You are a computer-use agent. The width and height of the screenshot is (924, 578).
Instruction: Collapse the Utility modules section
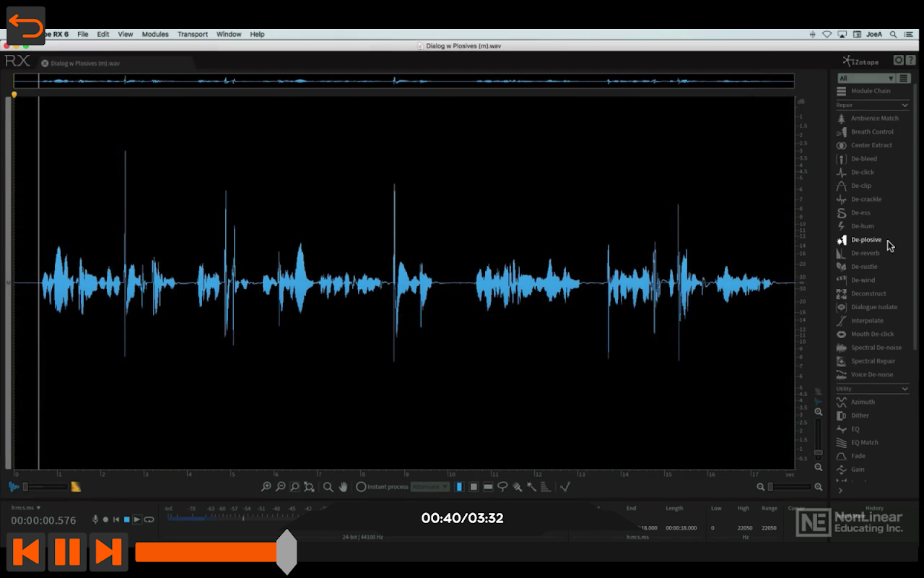pos(905,389)
